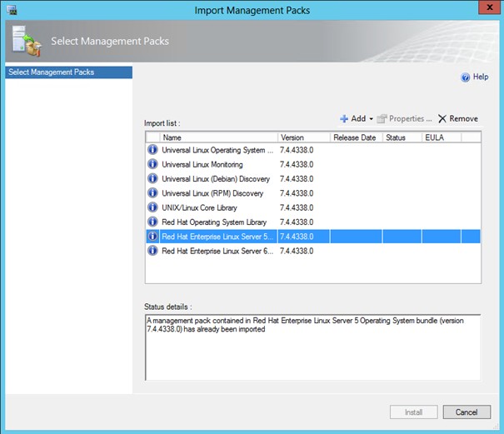Click the Status details label
The width and height of the screenshot is (504, 434).
[167, 307]
